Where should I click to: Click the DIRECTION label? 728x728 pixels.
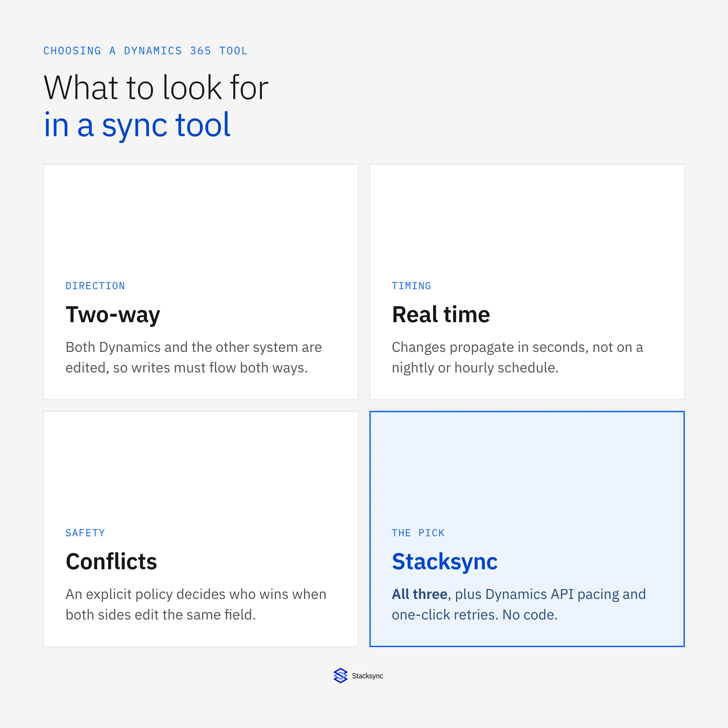[95, 286]
